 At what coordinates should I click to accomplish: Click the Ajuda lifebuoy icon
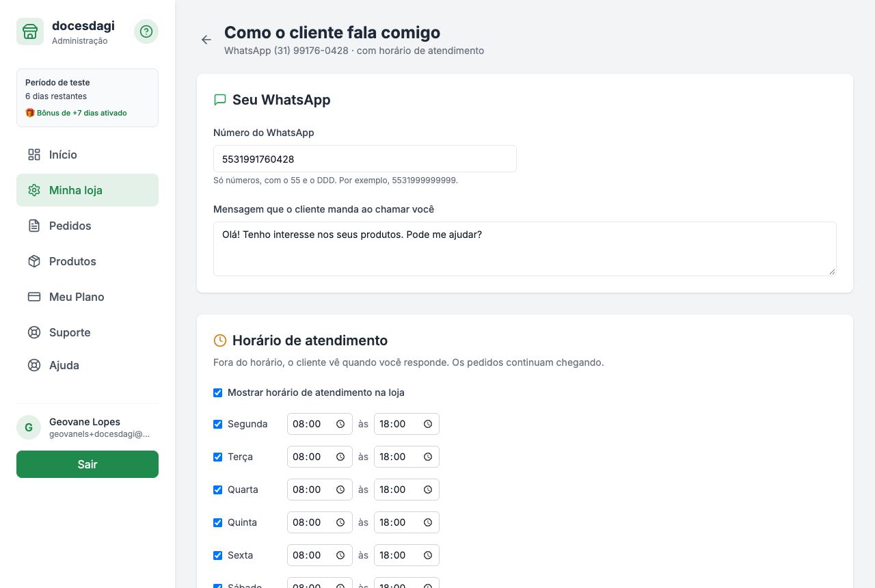tap(34, 365)
